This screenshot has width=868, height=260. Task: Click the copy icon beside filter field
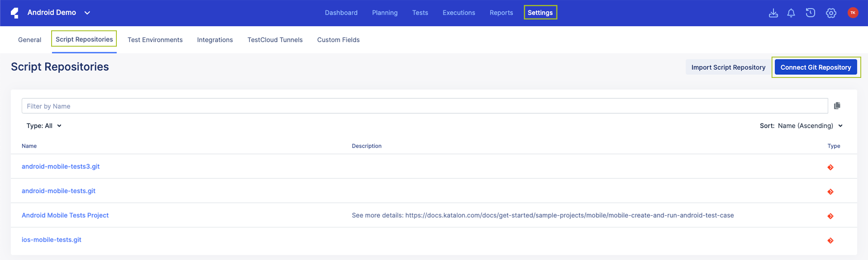point(837,106)
